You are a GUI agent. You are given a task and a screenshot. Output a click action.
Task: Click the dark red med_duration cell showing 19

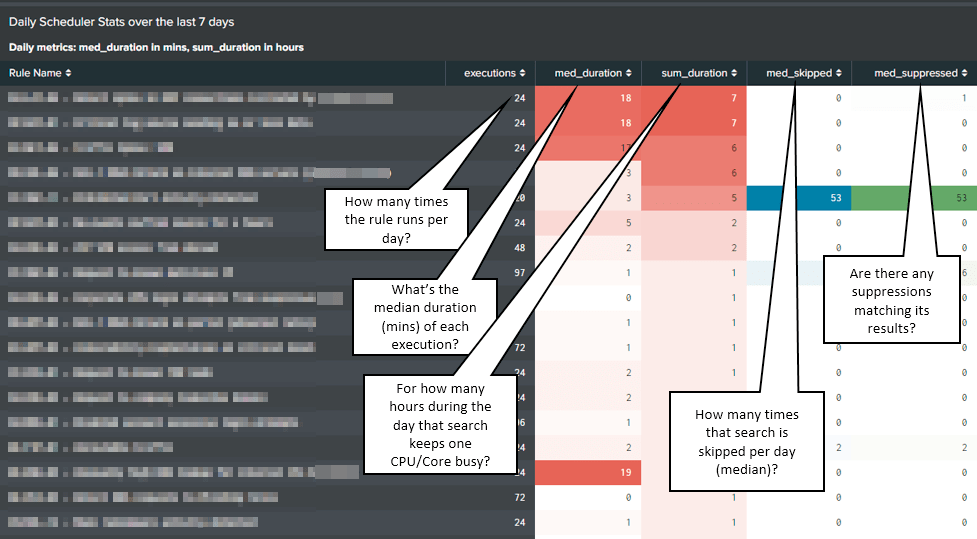click(x=588, y=472)
